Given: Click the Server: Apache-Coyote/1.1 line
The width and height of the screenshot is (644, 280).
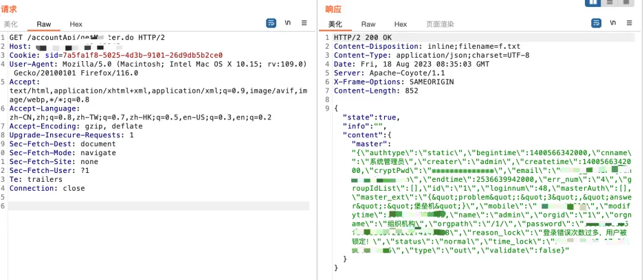Looking at the screenshot, I should tap(390, 73).
